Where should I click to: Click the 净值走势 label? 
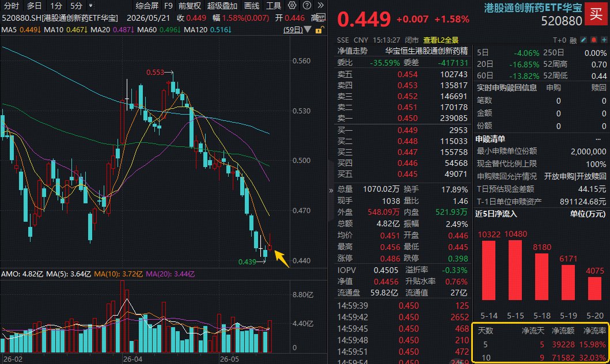point(353,51)
